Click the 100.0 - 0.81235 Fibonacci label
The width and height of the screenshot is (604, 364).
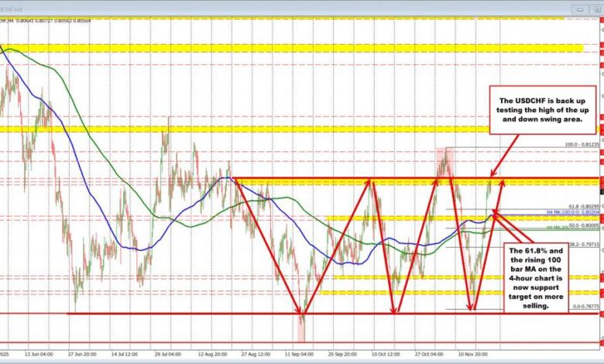tap(582, 145)
